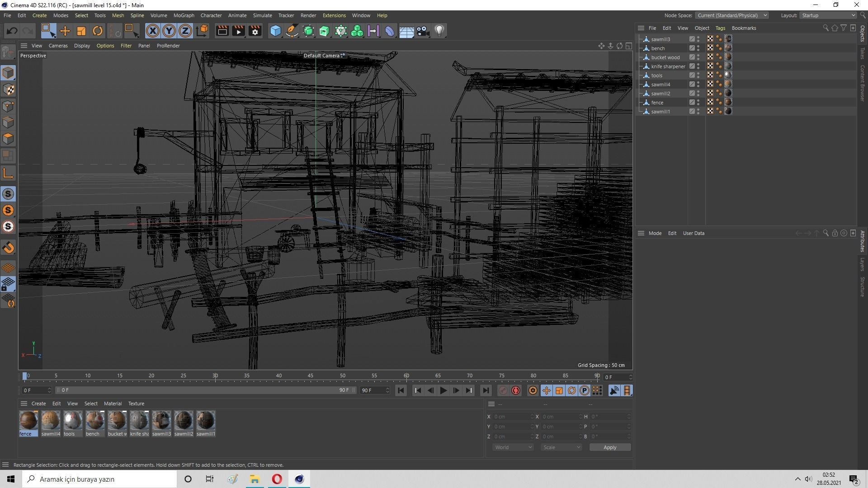The image size is (868, 488).
Task: Click the preview range slider bar
Action: pos(205,390)
